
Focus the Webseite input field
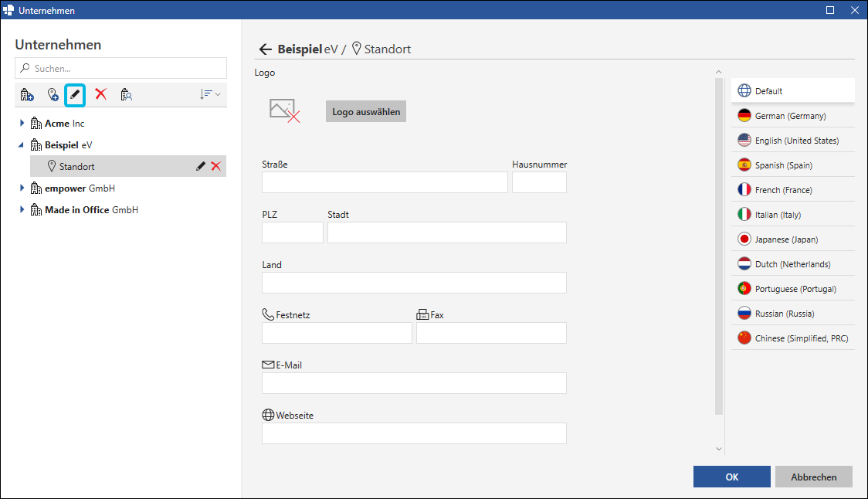(414, 433)
